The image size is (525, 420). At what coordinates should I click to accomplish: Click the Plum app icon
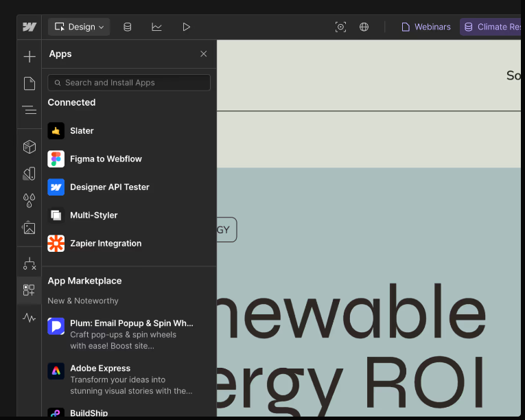tap(56, 326)
